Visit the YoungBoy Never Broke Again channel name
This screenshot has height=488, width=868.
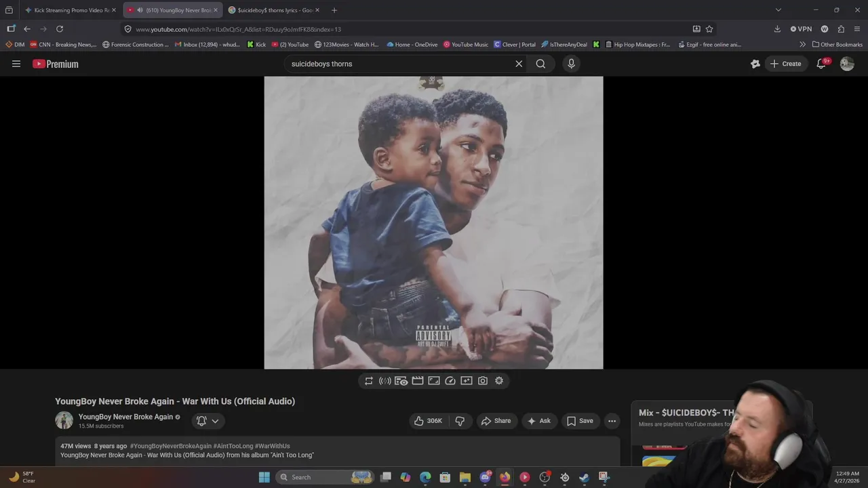point(125,417)
